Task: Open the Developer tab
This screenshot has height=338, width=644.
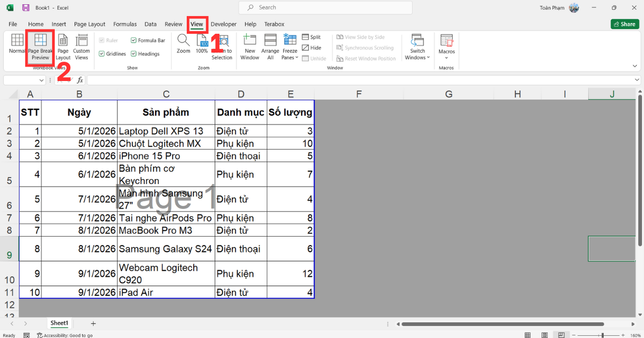Action: (x=224, y=24)
